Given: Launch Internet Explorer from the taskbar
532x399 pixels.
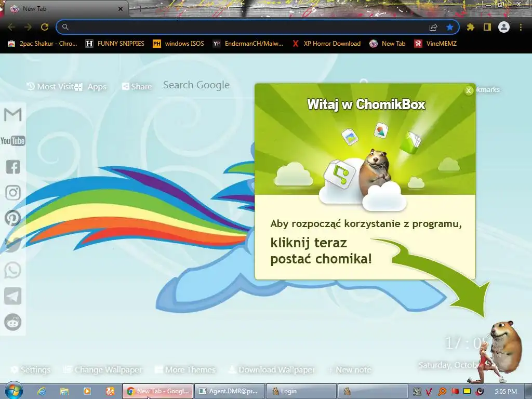Looking at the screenshot, I should pyautogui.click(x=42, y=391).
